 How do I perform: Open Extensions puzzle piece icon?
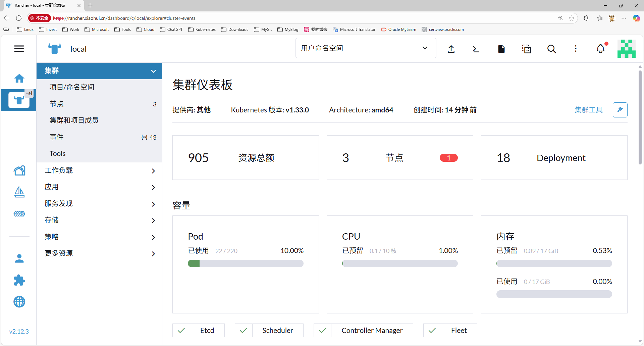pos(19,280)
